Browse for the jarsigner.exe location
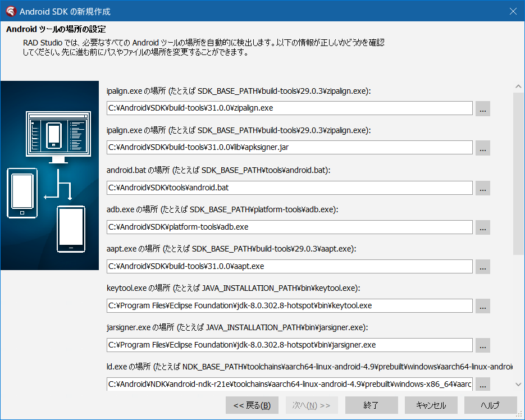 pyautogui.click(x=482, y=345)
